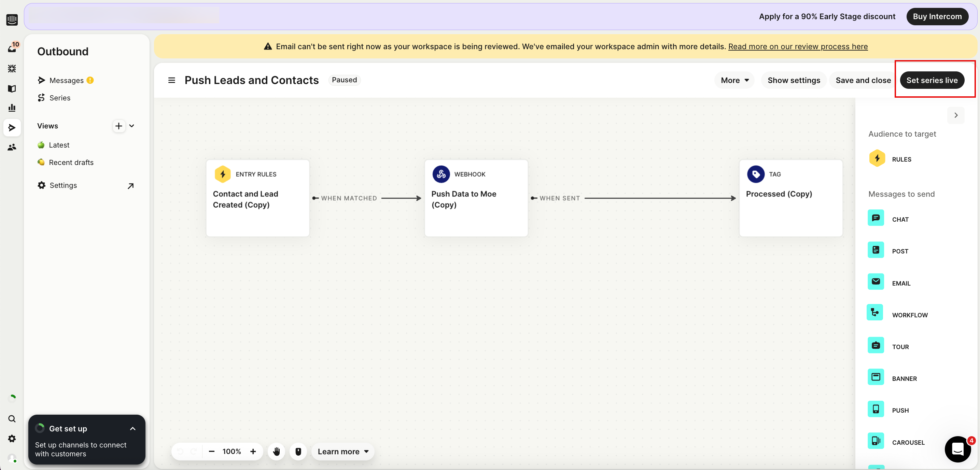Screen dimensions: 980x470
Task: Select the Webhook Push Data to Moe node
Action: [x=476, y=198]
